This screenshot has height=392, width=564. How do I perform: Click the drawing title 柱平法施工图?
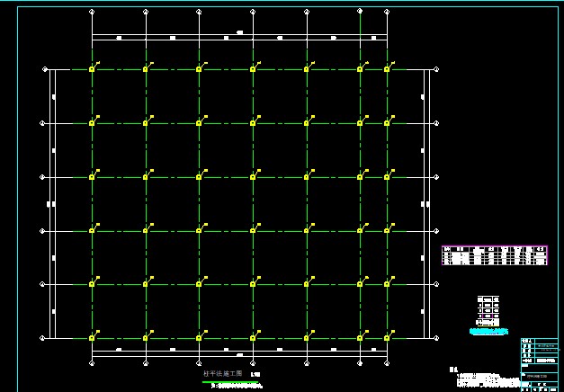[x=217, y=372]
